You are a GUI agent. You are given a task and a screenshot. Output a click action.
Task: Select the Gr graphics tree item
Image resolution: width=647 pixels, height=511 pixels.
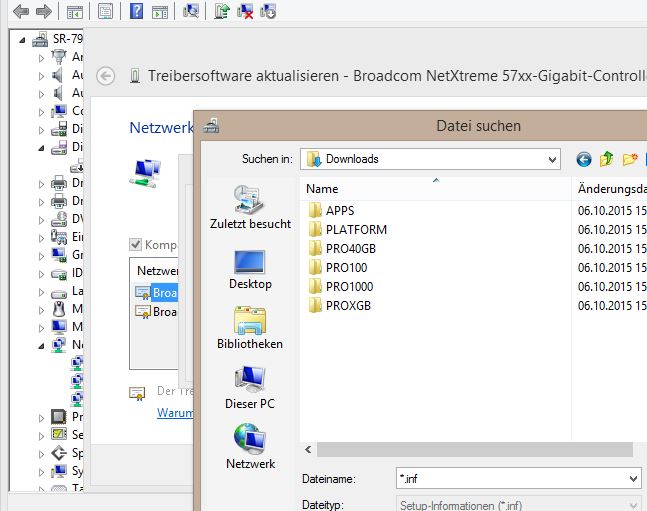tap(67, 255)
